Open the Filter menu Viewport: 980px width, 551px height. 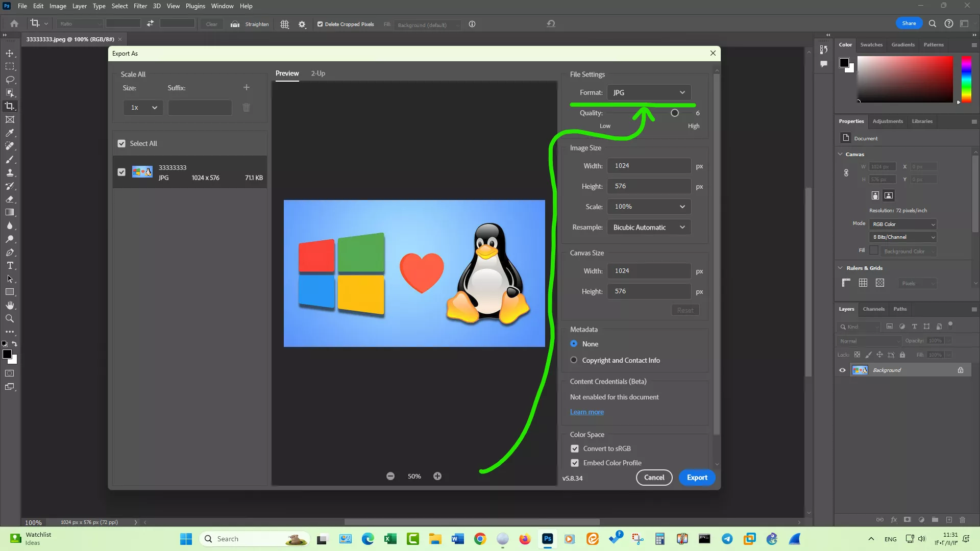tap(140, 6)
